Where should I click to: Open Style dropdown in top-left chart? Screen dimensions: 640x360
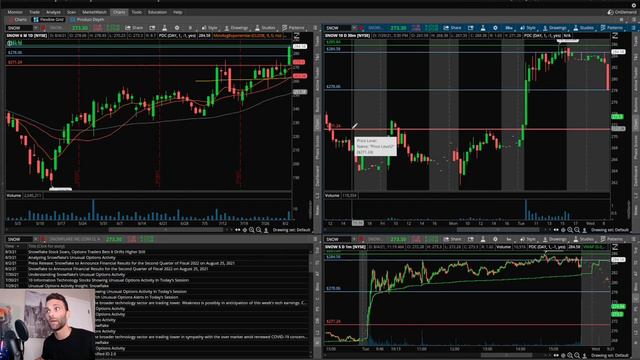point(209,28)
